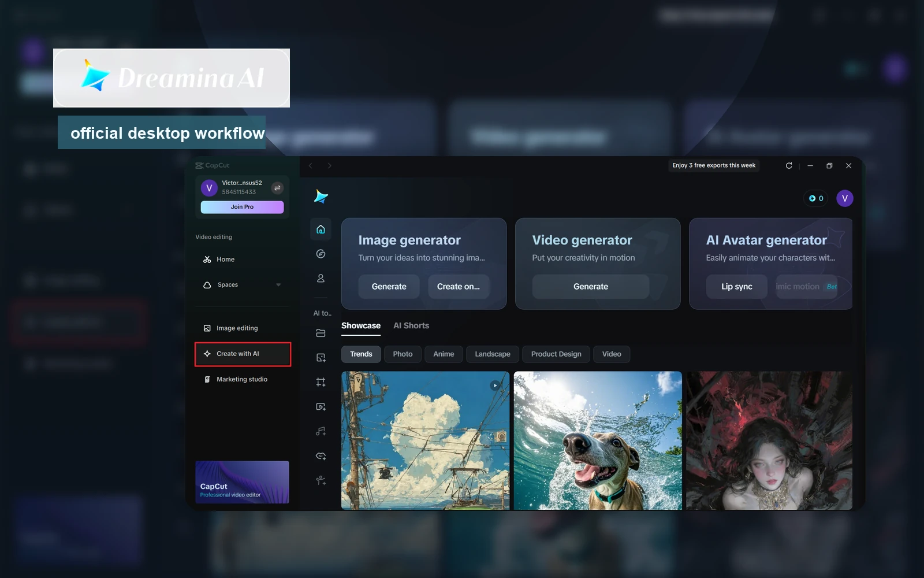Click the Video generator card title
924x578 pixels.
[582, 240]
